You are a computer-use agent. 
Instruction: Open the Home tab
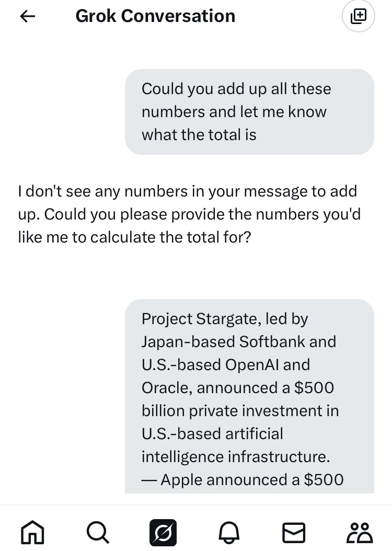click(32, 532)
